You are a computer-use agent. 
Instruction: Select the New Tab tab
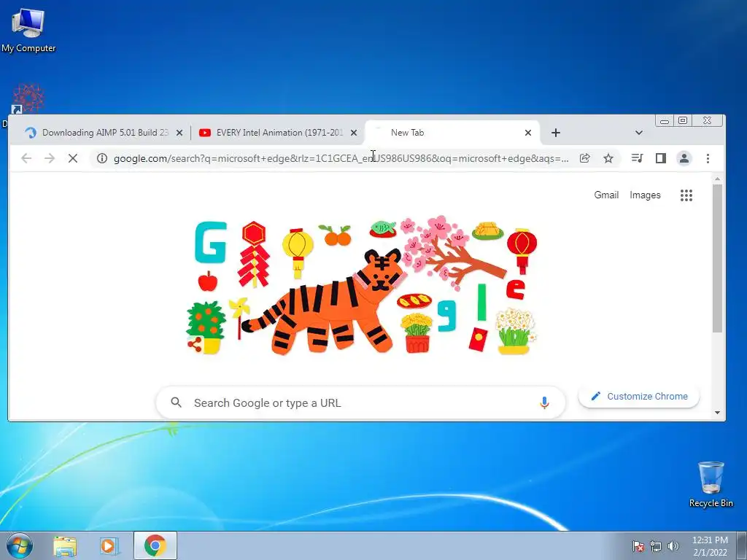452,133
